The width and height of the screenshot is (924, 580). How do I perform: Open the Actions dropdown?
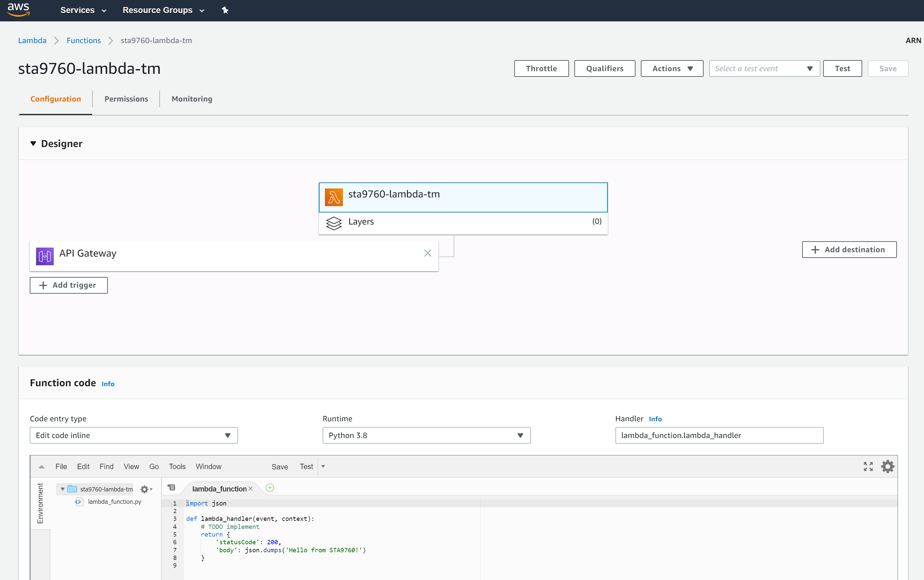[672, 68]
